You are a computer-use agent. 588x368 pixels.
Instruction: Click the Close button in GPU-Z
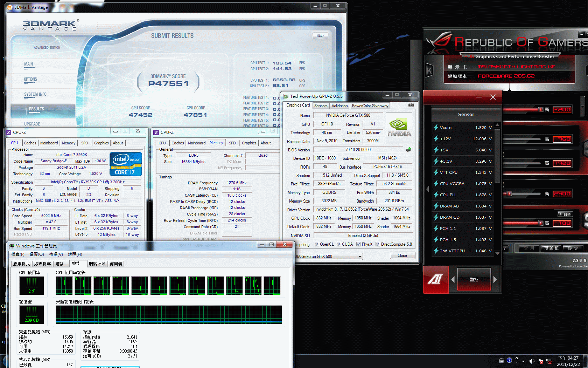tap(402, 255)
